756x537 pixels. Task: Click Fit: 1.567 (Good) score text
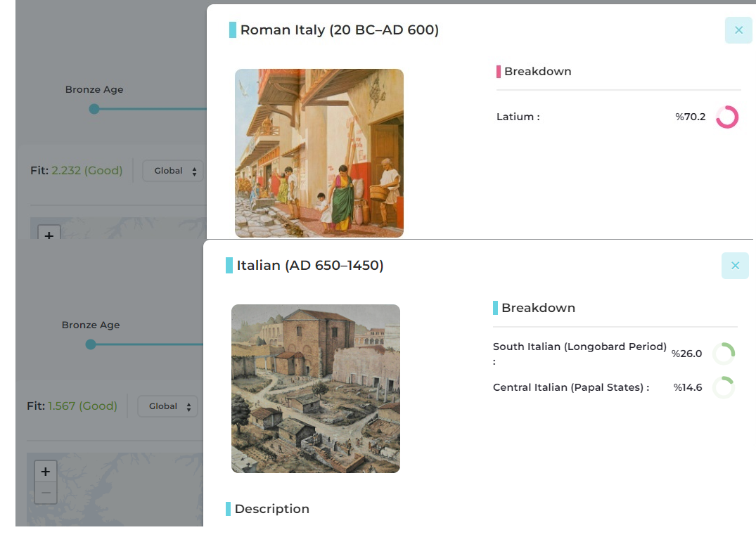point(72,406)
